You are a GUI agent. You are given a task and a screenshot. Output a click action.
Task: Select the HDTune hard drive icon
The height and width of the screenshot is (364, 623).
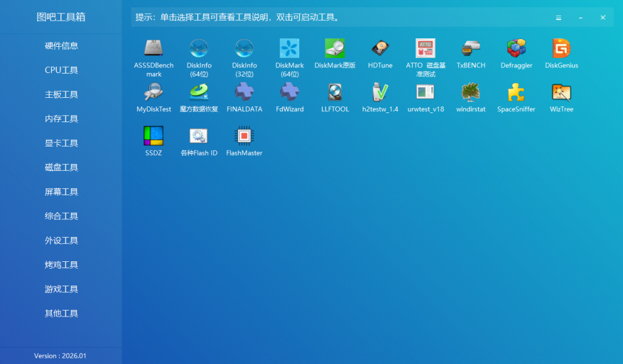click(380, 49)
